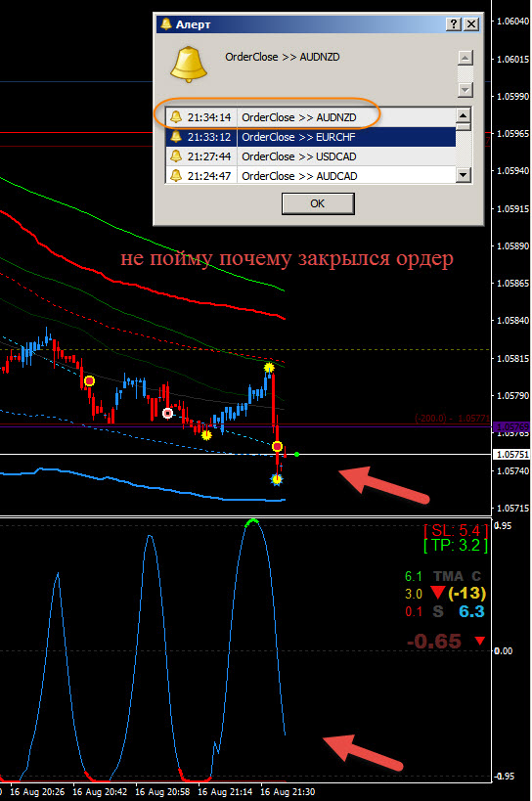Click the TMA C indicator label
The image size is (532, 801).
tap(457, 576)
